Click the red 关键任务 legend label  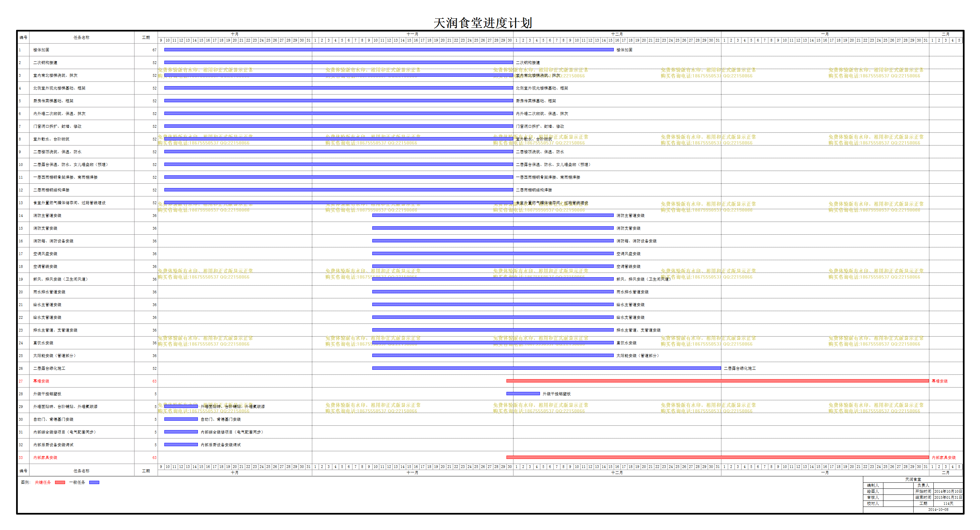[43, 482]
